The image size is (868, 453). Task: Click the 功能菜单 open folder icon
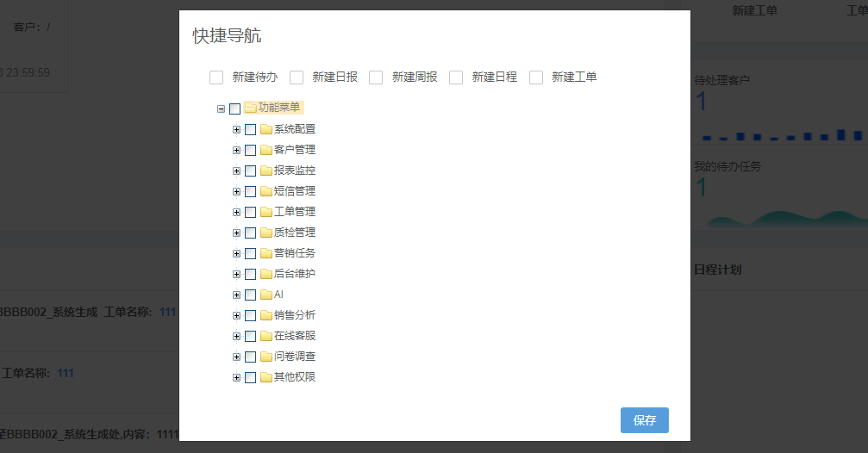click(x=251, y=108)
